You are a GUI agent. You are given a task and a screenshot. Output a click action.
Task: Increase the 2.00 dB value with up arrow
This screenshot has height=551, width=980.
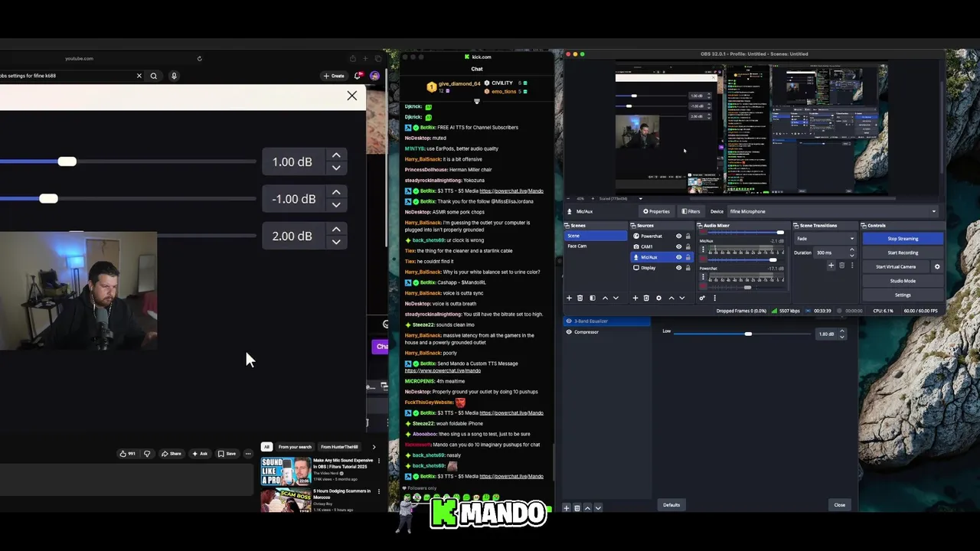pos(336,230)
